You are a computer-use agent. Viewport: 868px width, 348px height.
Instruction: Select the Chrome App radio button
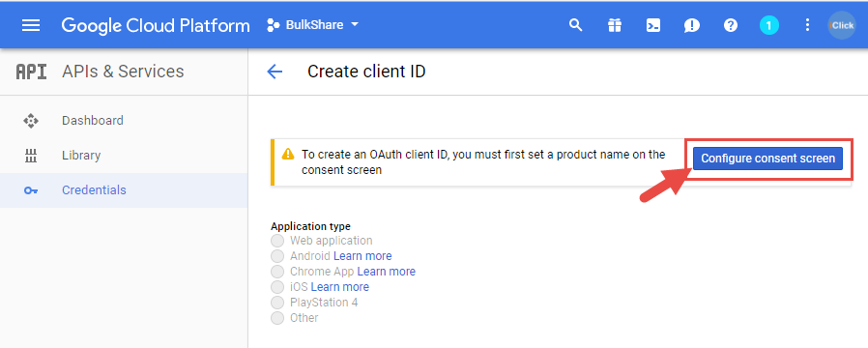pyautogui.click(x=277, y=272)
